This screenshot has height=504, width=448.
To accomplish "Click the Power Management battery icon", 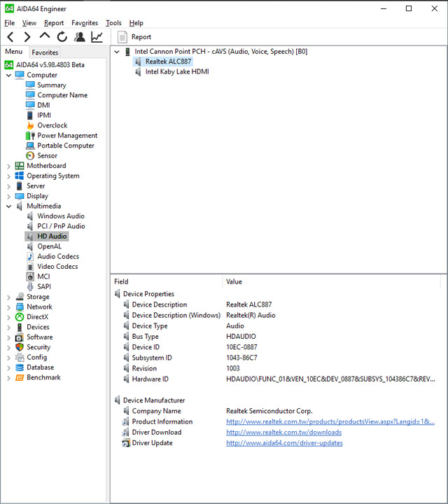I will coord(30,135).
